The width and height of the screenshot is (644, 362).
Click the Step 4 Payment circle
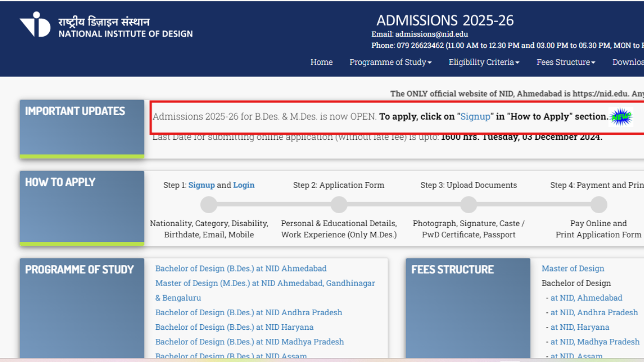tap(599, 205)
